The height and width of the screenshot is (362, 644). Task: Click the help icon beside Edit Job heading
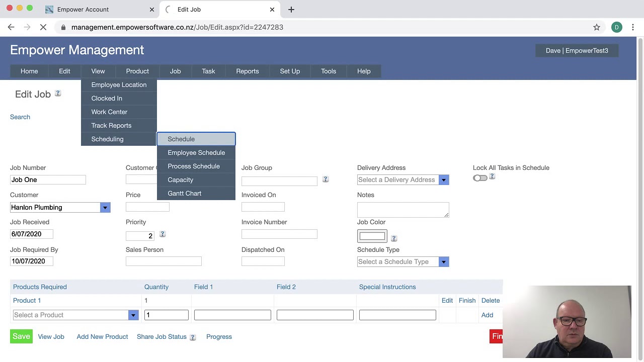pos(58,94)
